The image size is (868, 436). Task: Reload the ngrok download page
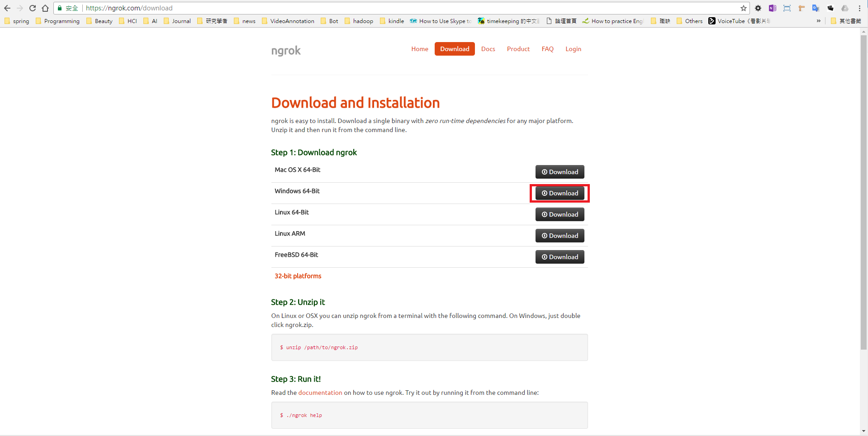(x=33, y=8)
